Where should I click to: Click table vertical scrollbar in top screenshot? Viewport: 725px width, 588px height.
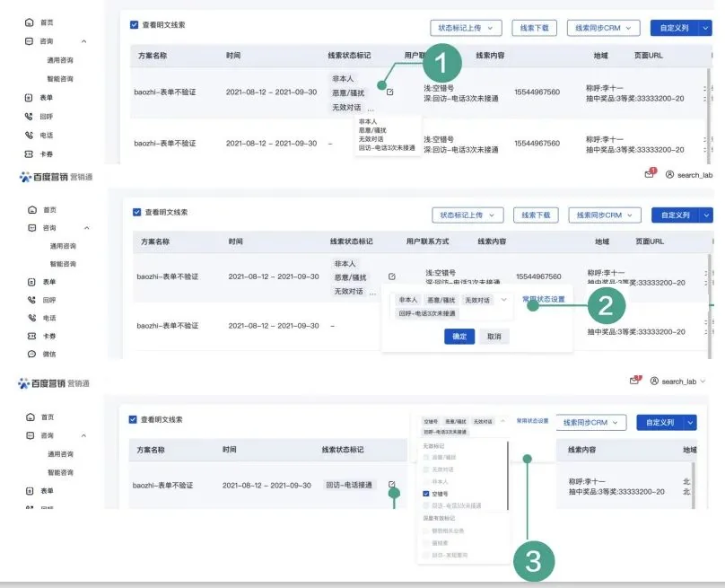708,116
